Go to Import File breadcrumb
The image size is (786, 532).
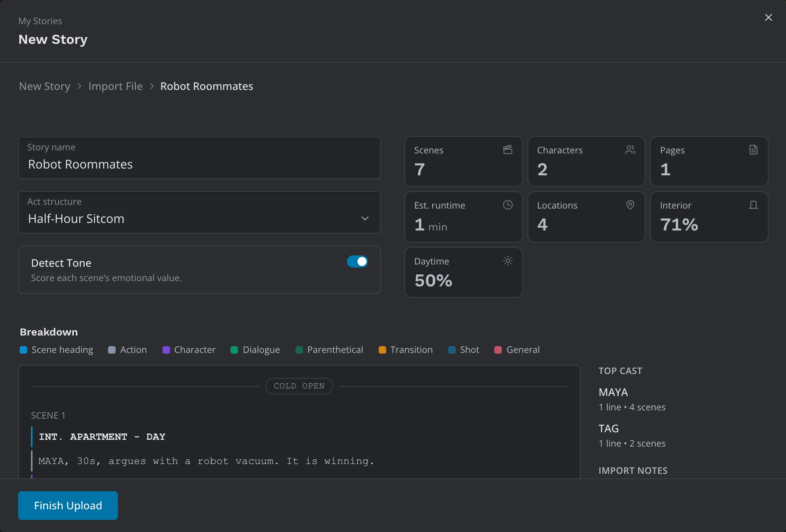[x=116, y=86]
